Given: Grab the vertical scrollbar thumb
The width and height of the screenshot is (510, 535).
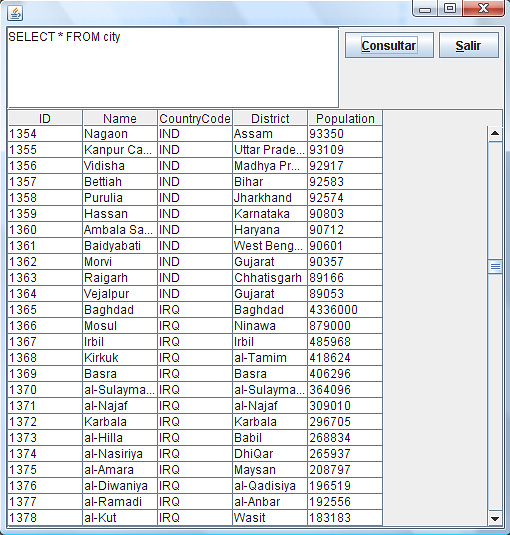Looking at the screenshot, I should [495, 266].
